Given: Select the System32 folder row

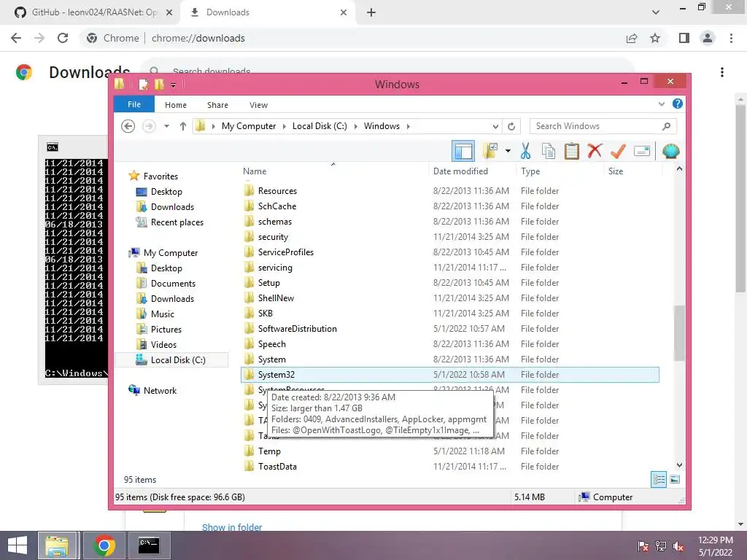Looking at the screenshot, I should 449,375.
